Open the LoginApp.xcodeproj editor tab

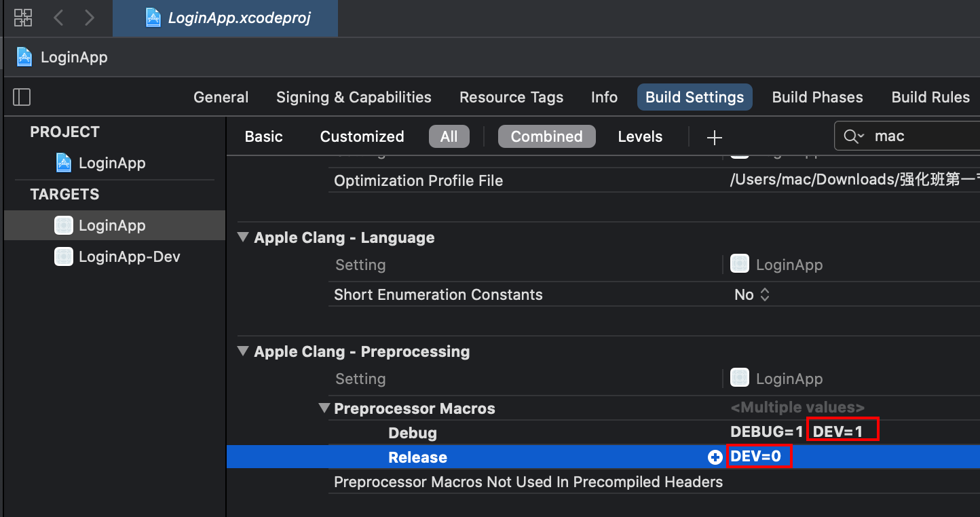click(225, 18)
